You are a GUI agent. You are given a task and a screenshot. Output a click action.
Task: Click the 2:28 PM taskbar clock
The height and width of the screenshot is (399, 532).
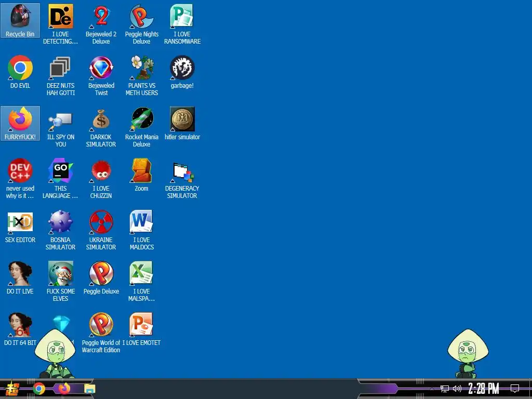click(484, 389)
